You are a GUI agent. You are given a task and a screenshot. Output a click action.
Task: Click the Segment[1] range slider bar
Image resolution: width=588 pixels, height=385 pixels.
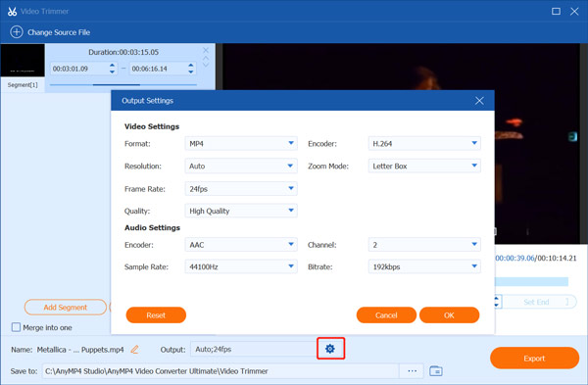click(123, 84)
